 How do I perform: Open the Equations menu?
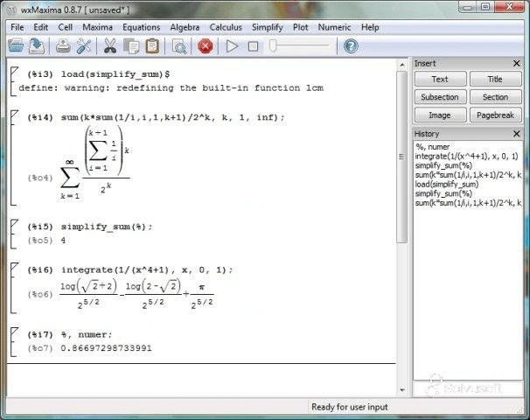142,27
